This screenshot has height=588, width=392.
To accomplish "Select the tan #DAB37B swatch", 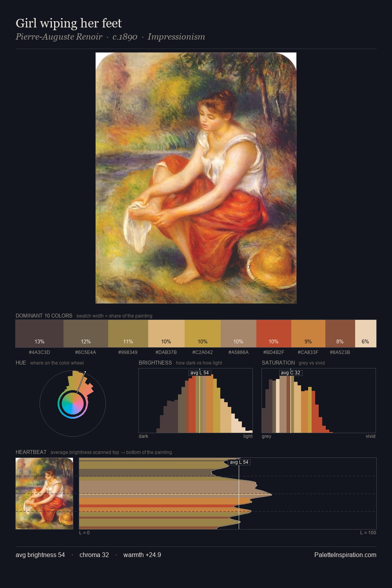I will [x=166, y=334].
